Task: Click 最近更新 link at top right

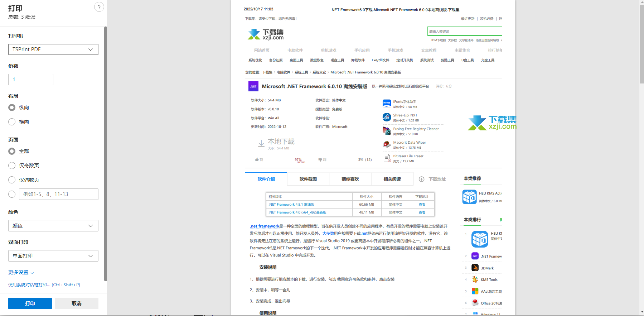Action: [468, 19]
